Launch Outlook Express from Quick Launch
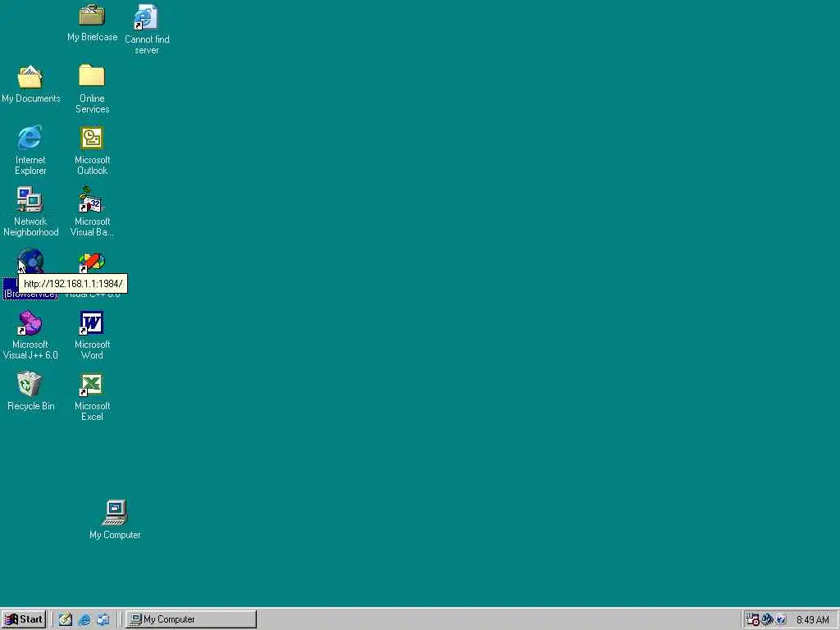This screenshot has height=630, width=840. 103,619
